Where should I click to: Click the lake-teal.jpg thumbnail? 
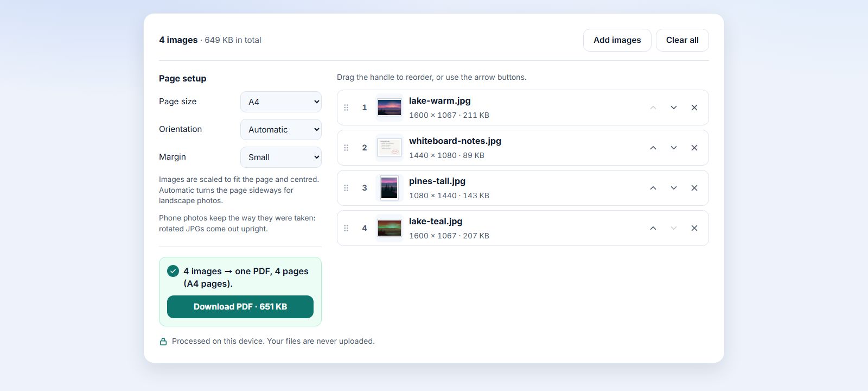point(390,228)
